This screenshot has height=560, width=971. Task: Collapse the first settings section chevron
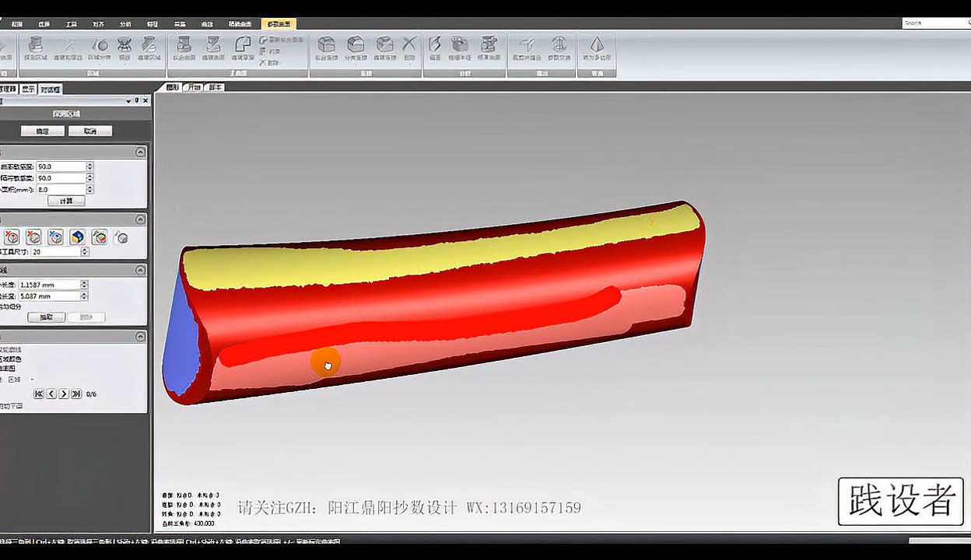(140, 152)
